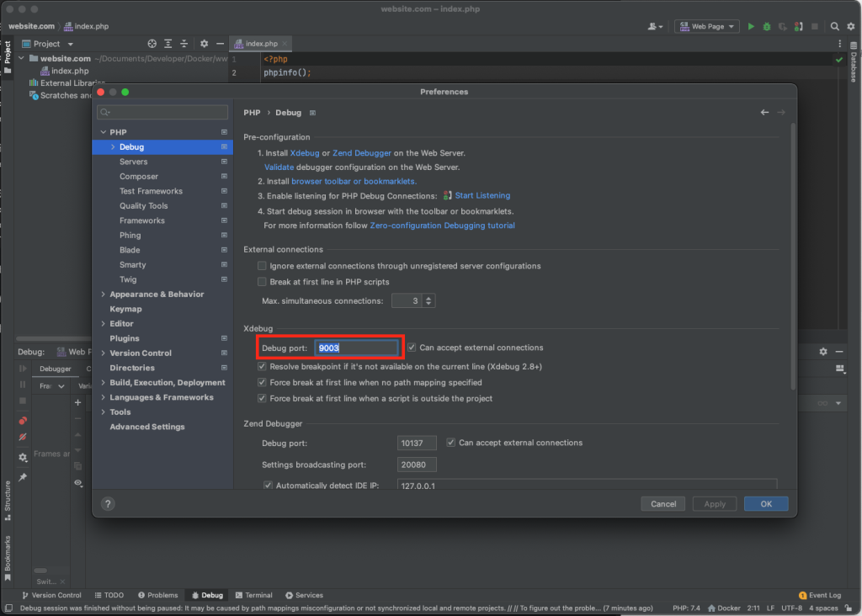Enable Ignore external connections through unregistered servers
This screenshot has height=616, width=862.
click(263, 266)
